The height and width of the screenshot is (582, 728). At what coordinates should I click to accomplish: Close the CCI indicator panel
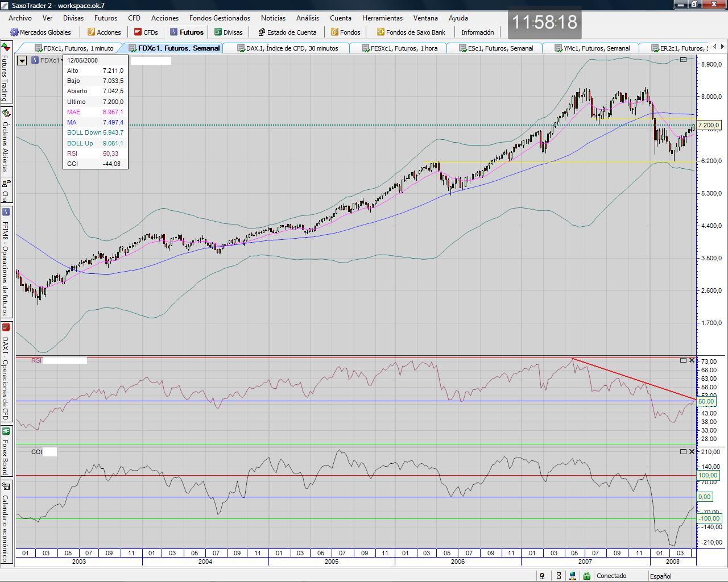692,451
